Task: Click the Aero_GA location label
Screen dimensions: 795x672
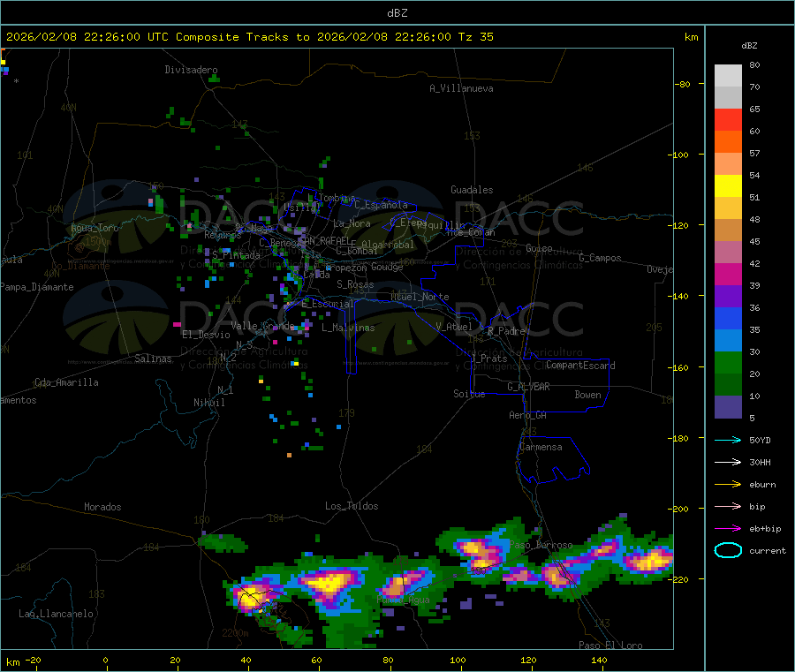Action: pyautogui.click(x=527, y=415)
